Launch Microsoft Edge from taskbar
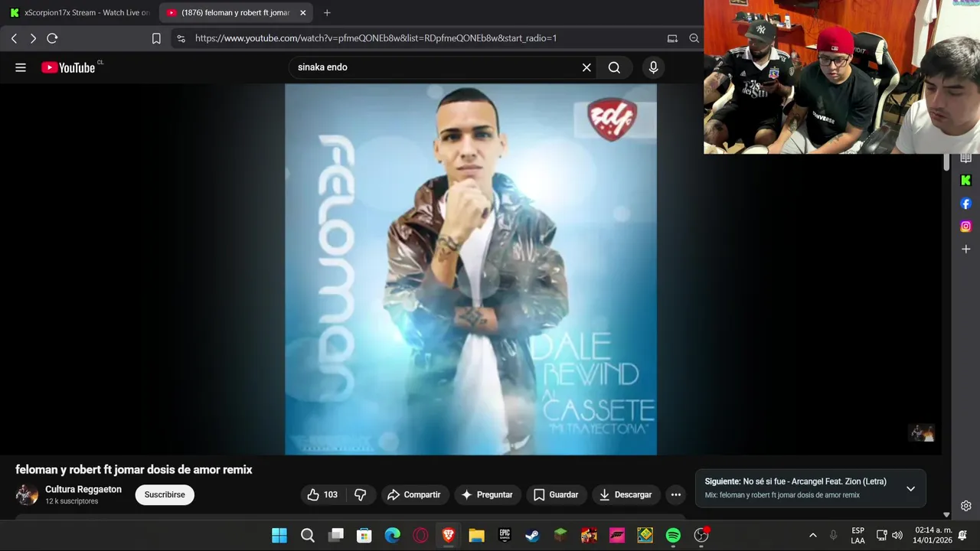This screenshot has width=980, height=551. click(392, 536)
